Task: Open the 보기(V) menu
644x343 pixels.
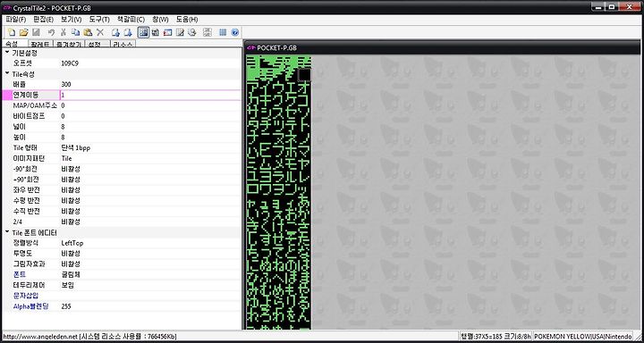Action: 71,20
